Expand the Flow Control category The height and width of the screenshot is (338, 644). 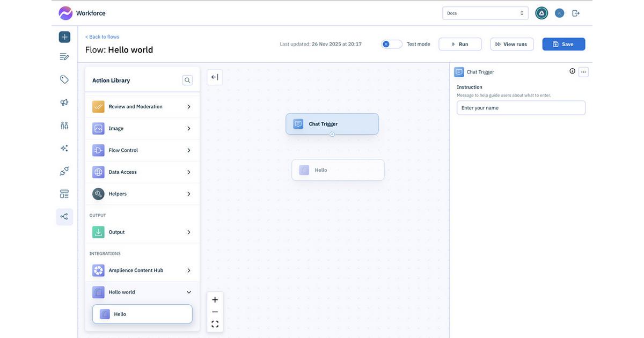(188, 150)
